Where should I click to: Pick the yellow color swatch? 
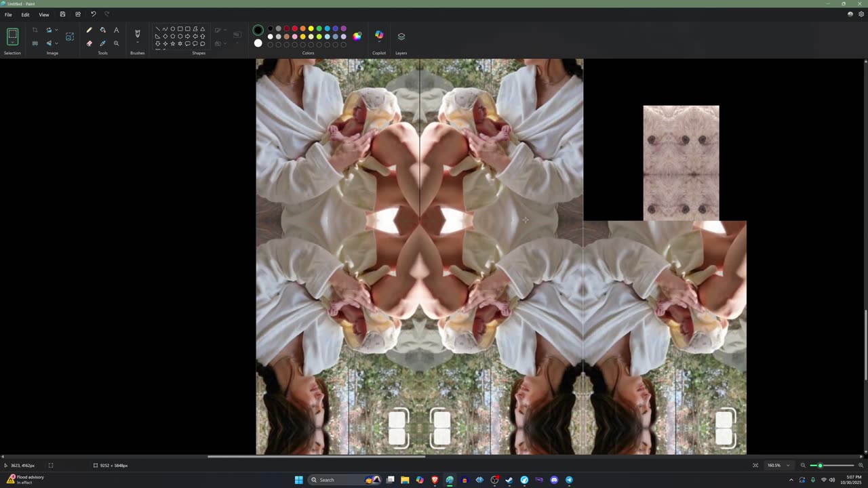coord(311,28)
